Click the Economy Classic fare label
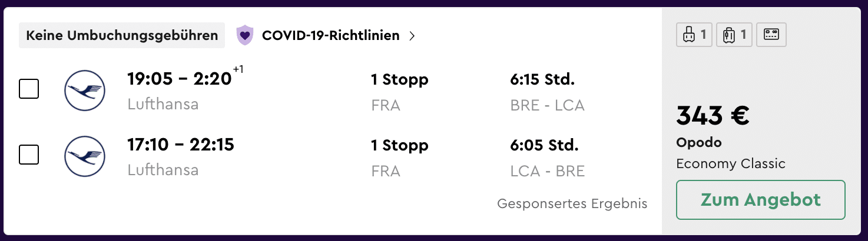The image size is (868, 241). (730, 163)
